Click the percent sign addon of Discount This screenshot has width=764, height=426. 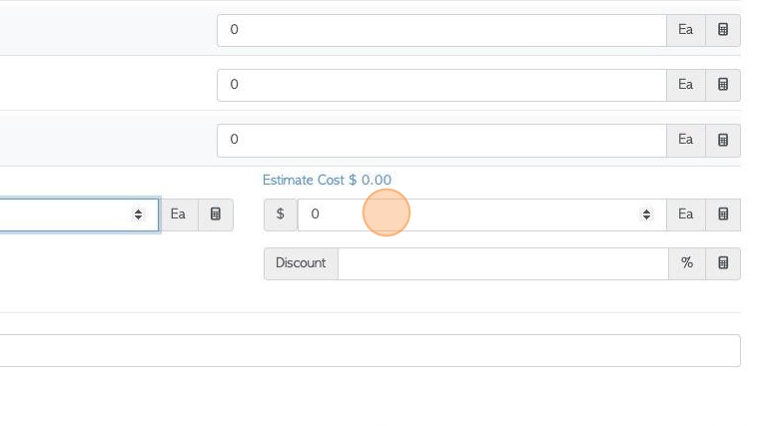coord(687,264)
